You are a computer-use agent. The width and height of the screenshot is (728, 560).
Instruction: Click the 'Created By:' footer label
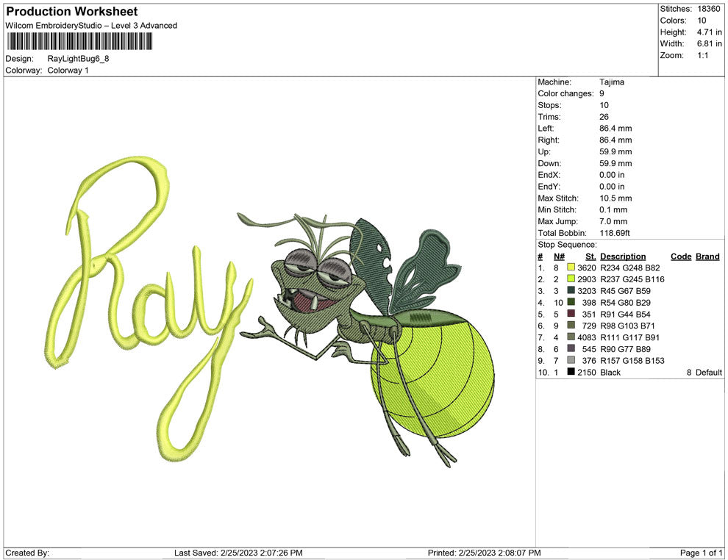[27, 553]
